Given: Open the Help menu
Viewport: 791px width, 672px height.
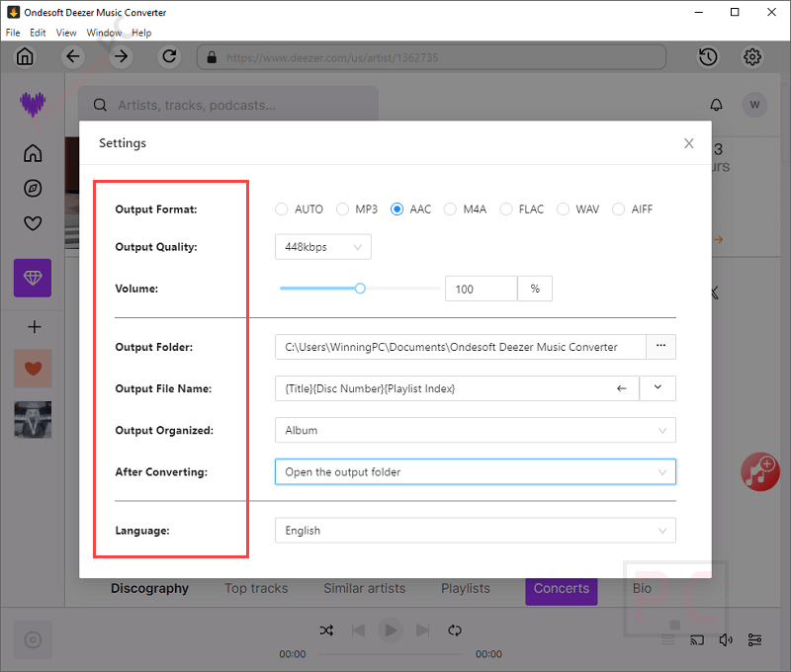Looking at the screenshot, I should pyautogui.click(x=141, y=33).
